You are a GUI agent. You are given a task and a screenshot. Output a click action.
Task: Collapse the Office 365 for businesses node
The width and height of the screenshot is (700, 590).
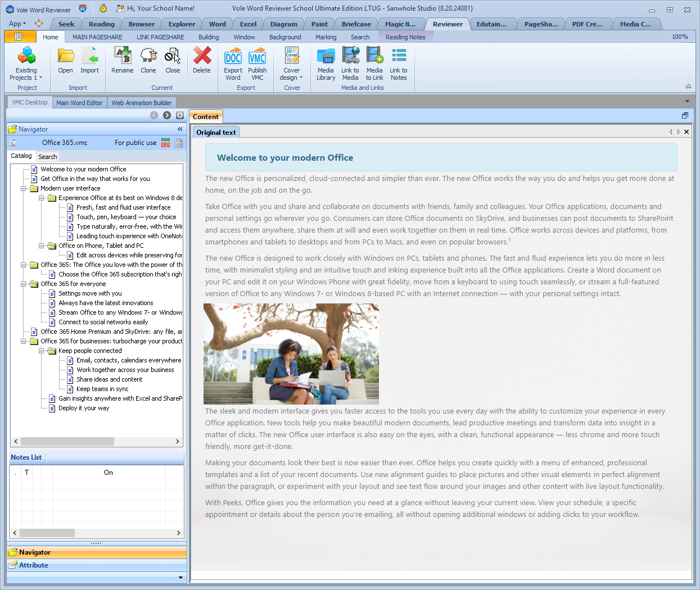[24, 342]
